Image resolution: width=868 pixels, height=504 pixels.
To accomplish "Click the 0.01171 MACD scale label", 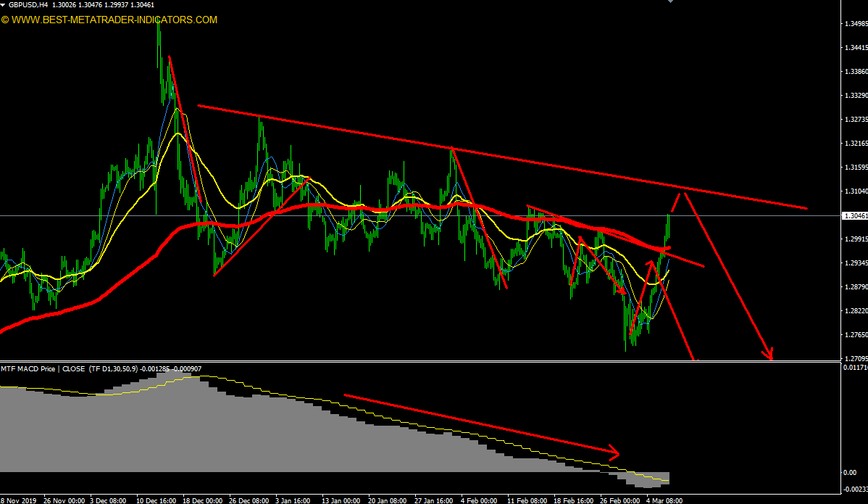I will tap(854, 368).
